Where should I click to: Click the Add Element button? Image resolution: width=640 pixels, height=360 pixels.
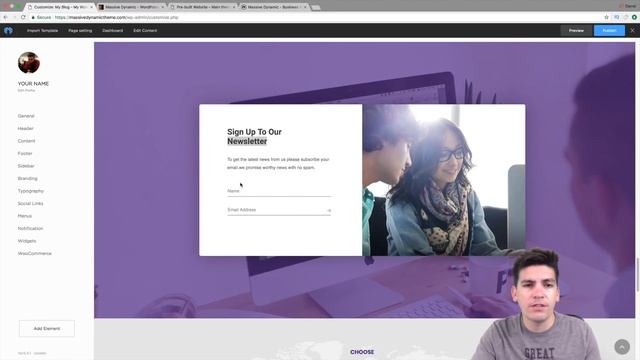pyautogui.click(x=47, y=329)
